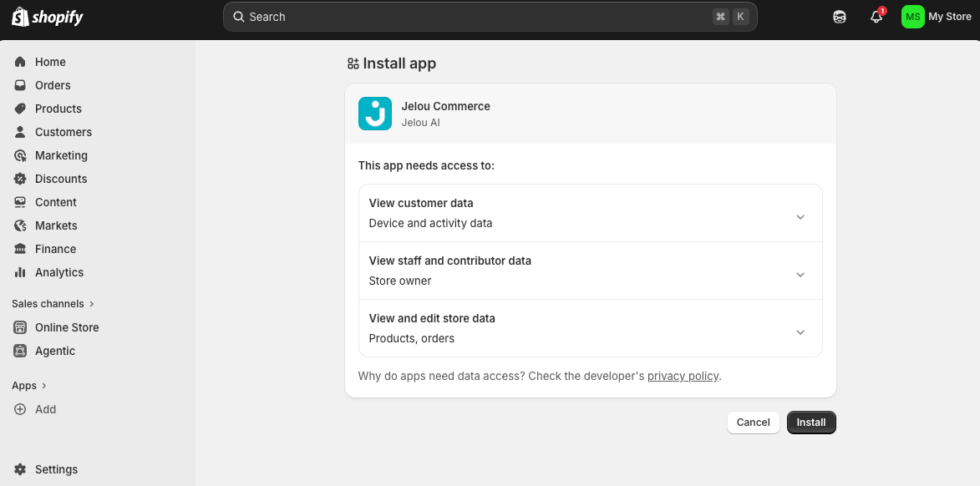Screen dimensions: 980x486
Task: Click the MS store avatar
Action: point(912,17)
